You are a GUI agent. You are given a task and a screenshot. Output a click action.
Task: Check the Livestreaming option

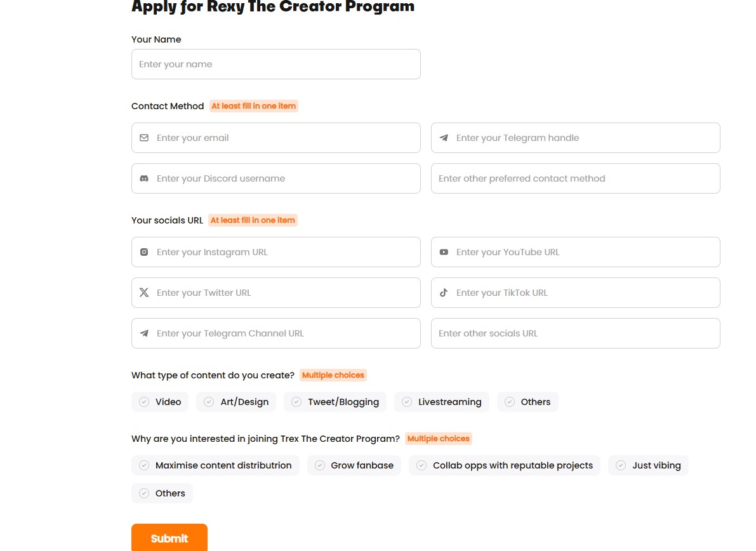click(442, 402)
